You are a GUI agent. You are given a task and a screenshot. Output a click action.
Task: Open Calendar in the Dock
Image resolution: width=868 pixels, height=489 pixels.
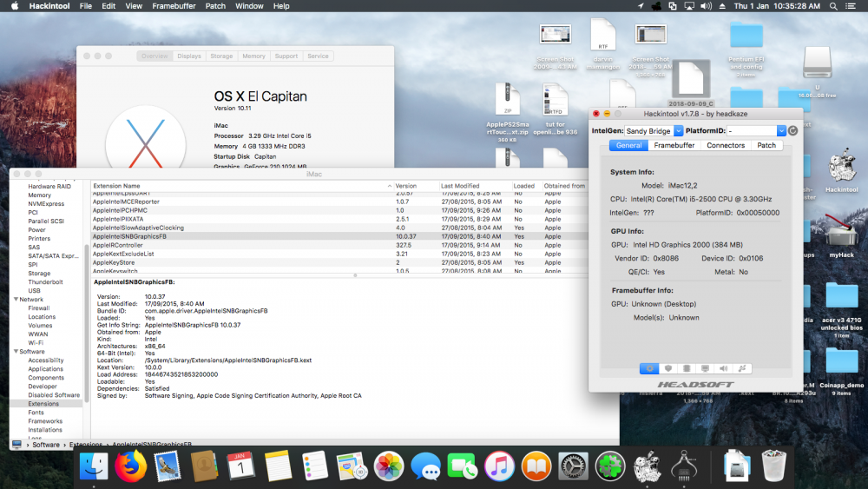[240, 466]
